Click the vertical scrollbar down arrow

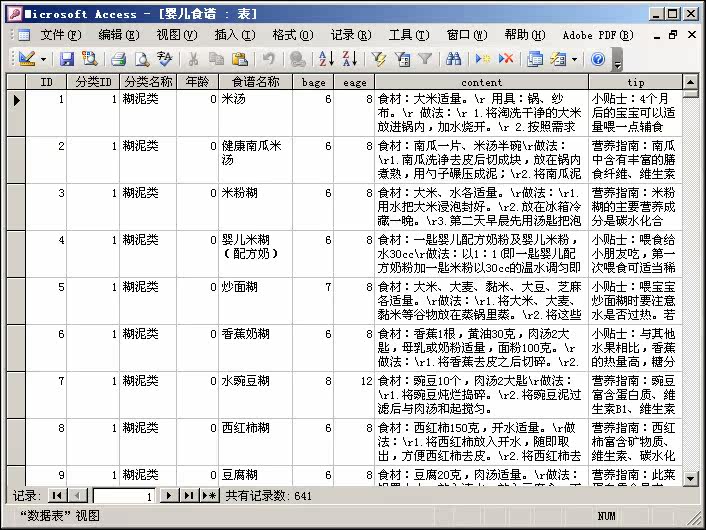pos(690,478)
